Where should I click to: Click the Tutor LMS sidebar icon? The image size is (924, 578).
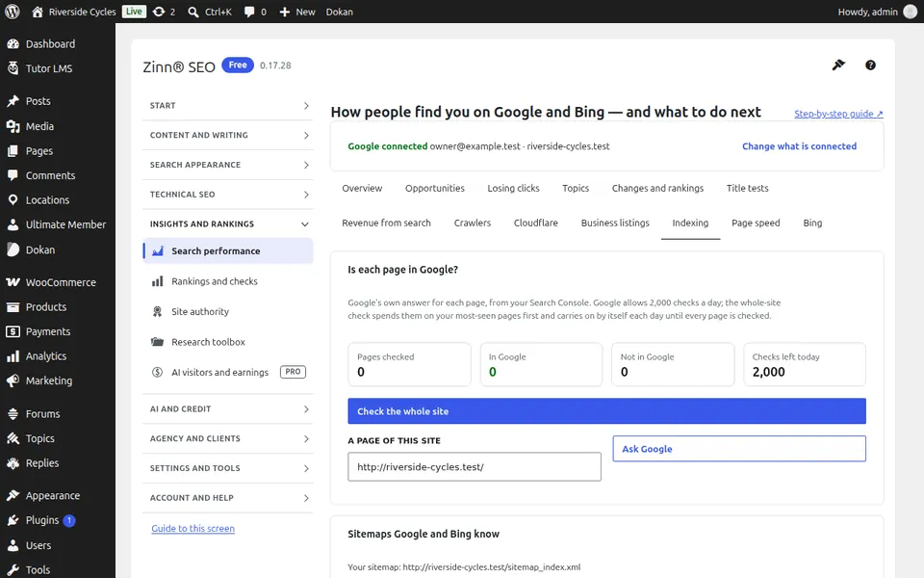(x=13, y=68)
